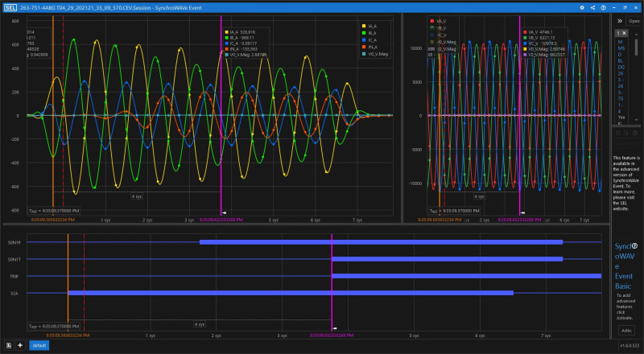Image resolution: width=644 pixels, height=354 pixels.
Task: Select the TRIP digital row label
Action: (14, 277)
